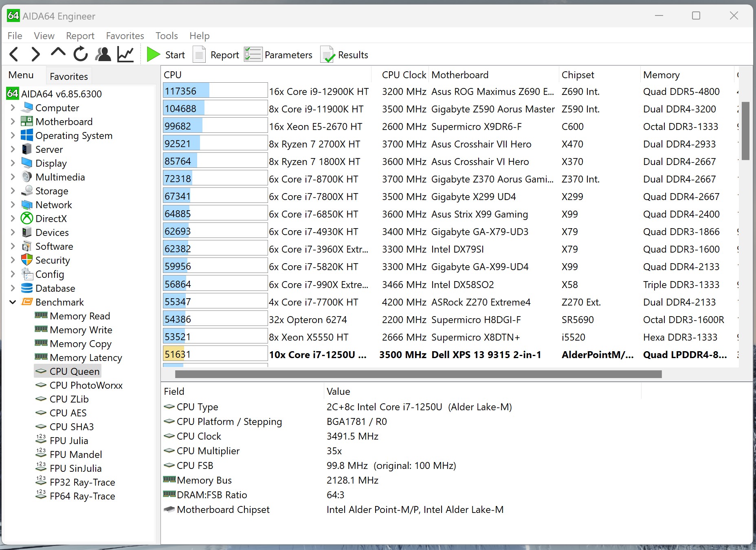Image resolution: width=756 pixels, height=550 pixels.
Task: Expand the Computer tree node
Action: pyautogui.click(x=13, y=108)
